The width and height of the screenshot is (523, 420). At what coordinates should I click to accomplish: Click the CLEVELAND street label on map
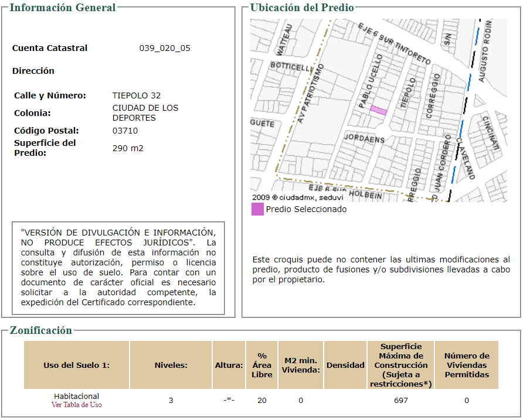[x=466, y=158]
